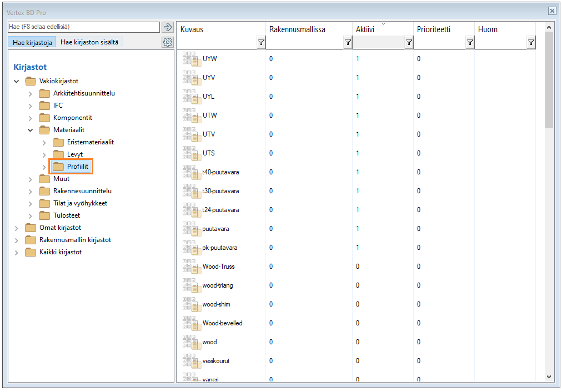Expand the Arkkitehtisuunnittelu folder
Screen dimensions: 562x392
(31, 94)
